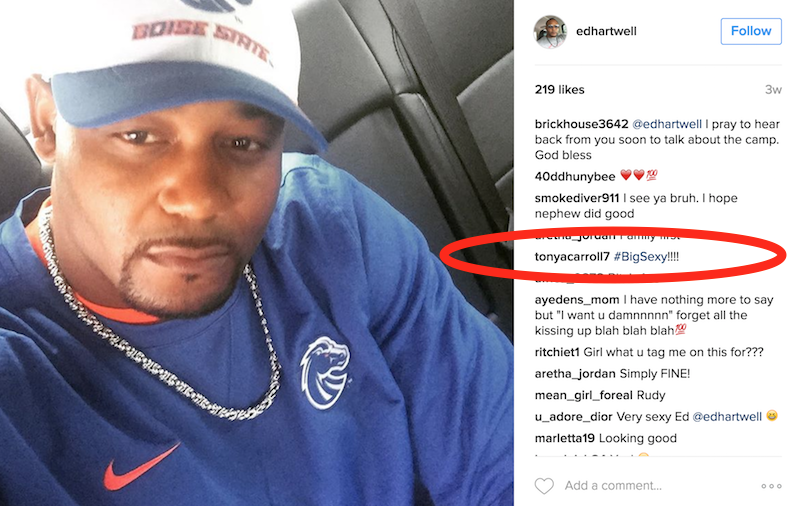
Task: Open the mean_girl_foreal commenter profile
Action: coord(584,395)
